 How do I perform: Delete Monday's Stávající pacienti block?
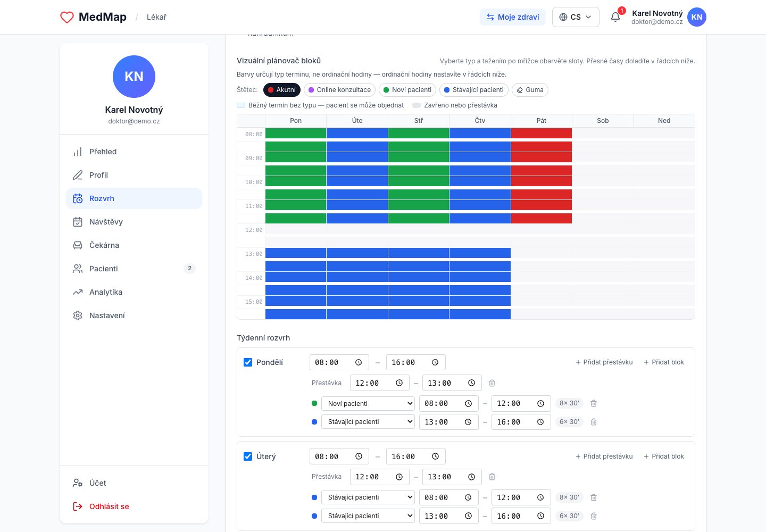pyautogui.click(x=594, y=422)
